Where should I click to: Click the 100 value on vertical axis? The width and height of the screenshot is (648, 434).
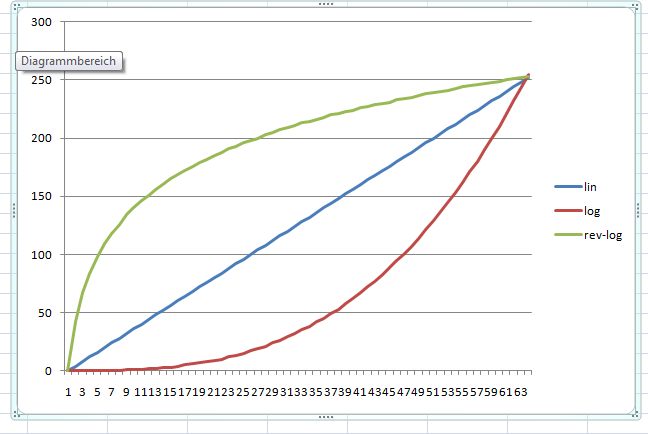pyautogui.click(x=41, y=255)
